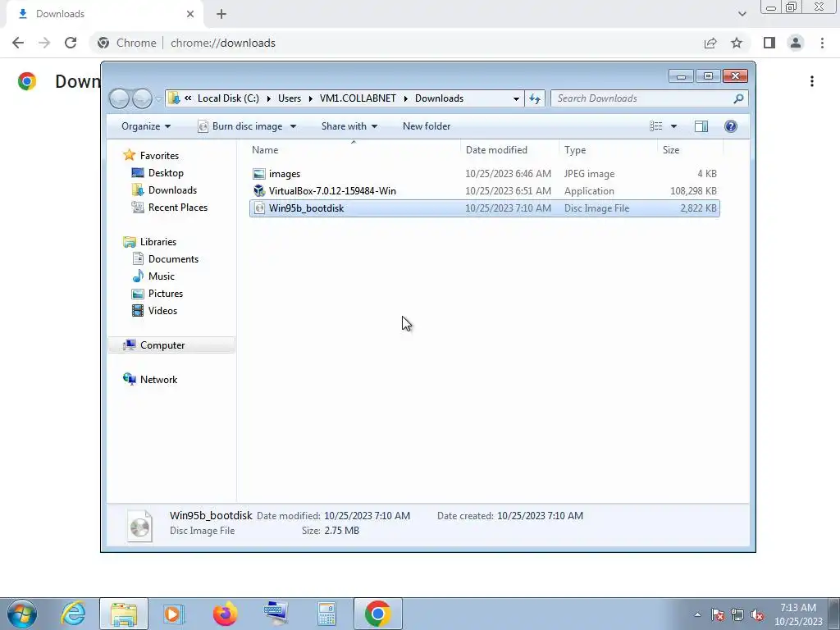840x630 pixels.
Task: Open the On-Screen Keyboard taskbar icon
Action: click(x=276, y=614)
